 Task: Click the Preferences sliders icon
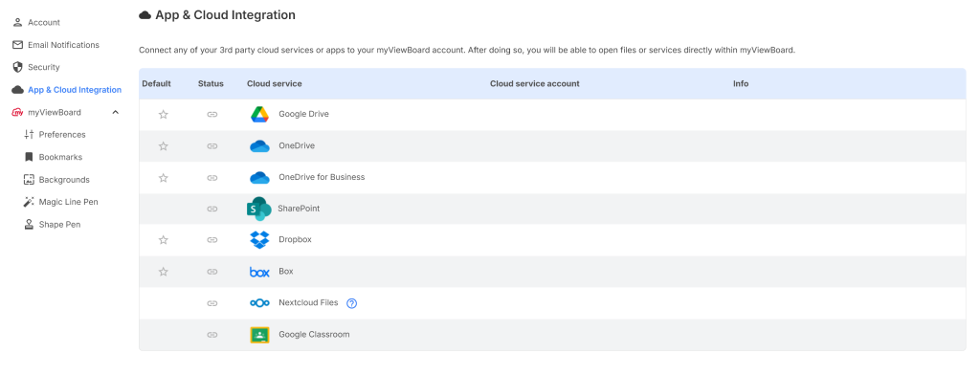tap(29, 134)
